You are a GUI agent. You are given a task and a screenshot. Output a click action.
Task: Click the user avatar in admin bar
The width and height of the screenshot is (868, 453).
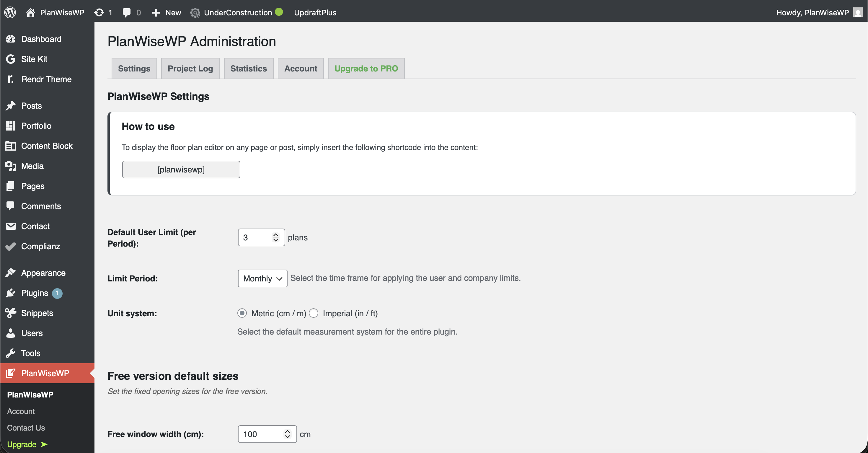pos(858,12)
